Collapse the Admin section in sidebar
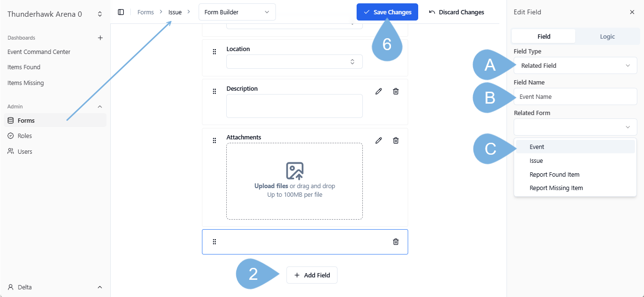Screen dimensions: 644x297 coord(100,106)
